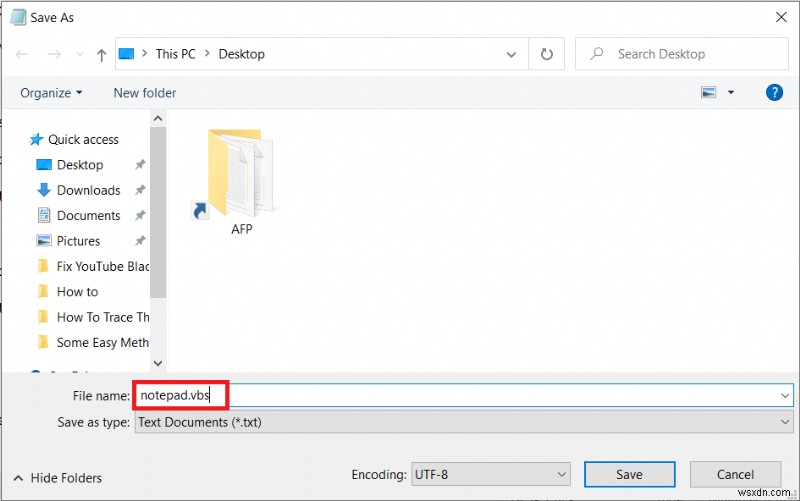Open the recent locations dropdown arrow
The height and width of the screenshot is (501, 800).
tap(80, 54)
